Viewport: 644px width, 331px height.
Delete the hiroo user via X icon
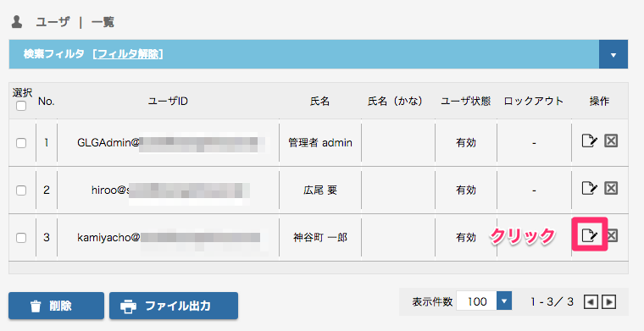click(611, 188)
